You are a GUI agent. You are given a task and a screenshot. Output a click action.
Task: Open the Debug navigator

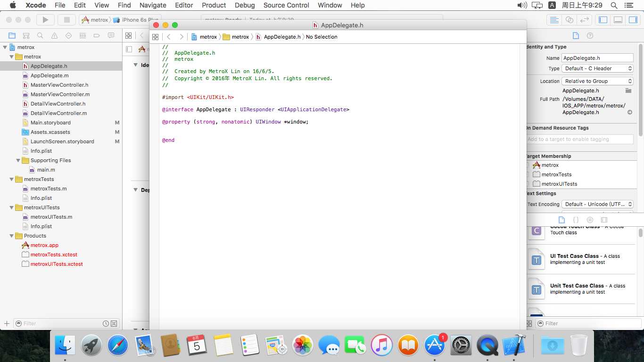tap(83, 35)
